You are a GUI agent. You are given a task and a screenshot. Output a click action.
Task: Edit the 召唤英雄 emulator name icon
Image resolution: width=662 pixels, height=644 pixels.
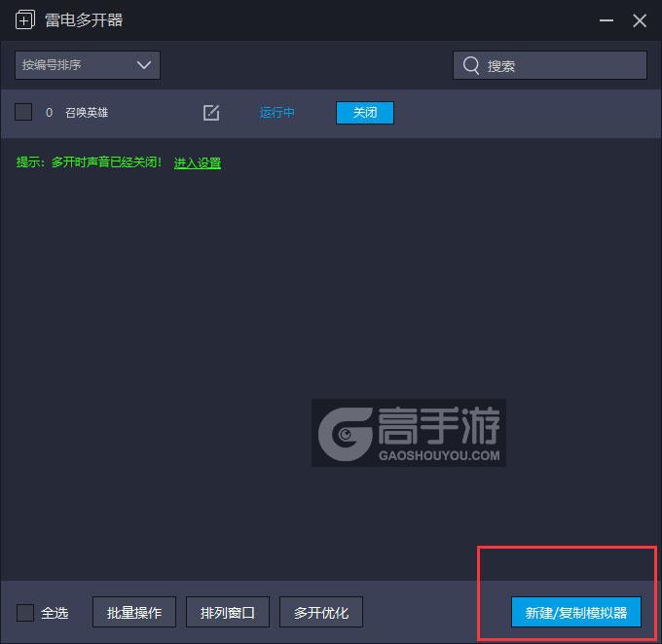(x=211, y=113)
